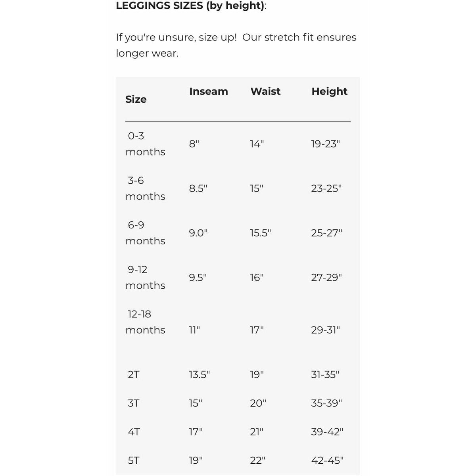Select the 3-6 months size label
476x476 pixels.
(145, 188)
